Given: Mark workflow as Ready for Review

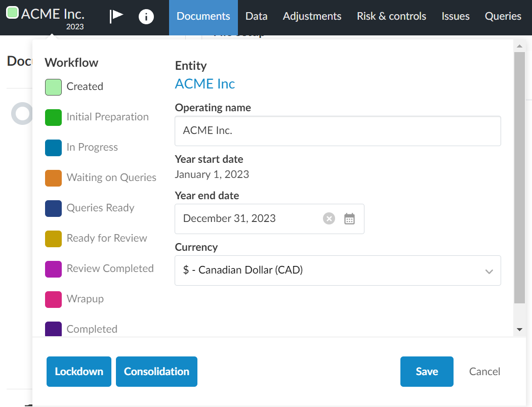Looking at the screenshot, I should [54, 239].
